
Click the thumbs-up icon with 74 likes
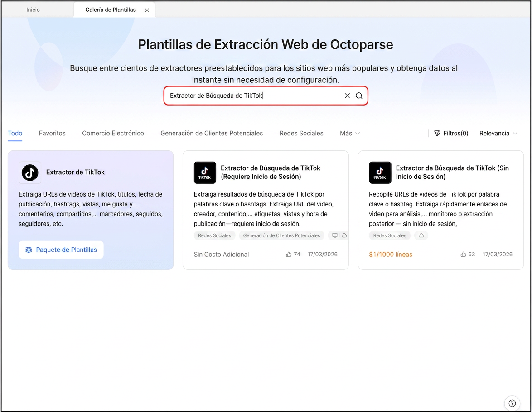point(289,255)
